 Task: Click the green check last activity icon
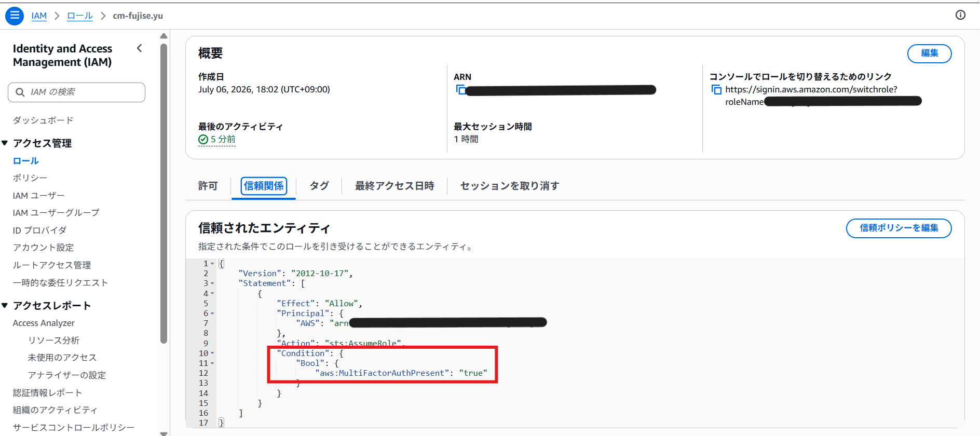pyautogui.click(x=203, y=140)
